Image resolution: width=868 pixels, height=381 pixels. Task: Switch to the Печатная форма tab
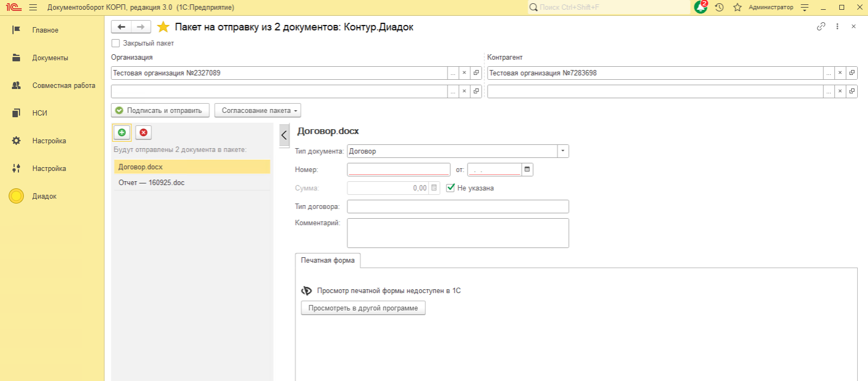pyautogui.click(x=328, y=261)
